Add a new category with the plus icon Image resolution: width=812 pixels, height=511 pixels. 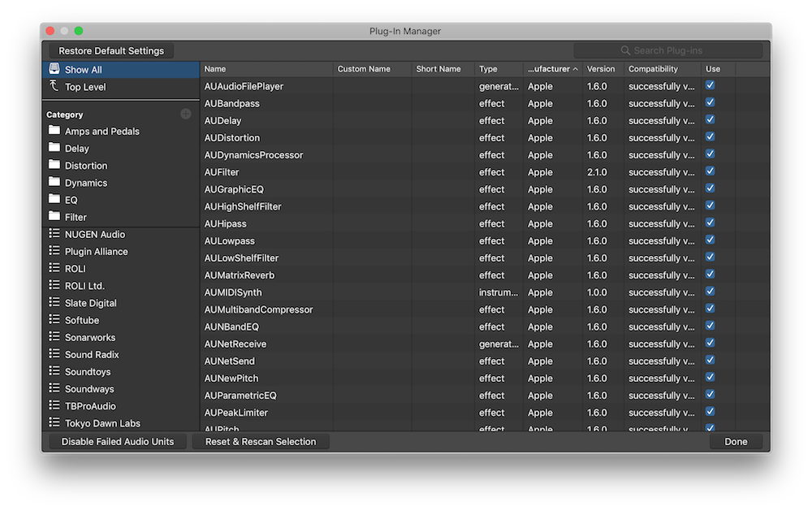[186, 115]
